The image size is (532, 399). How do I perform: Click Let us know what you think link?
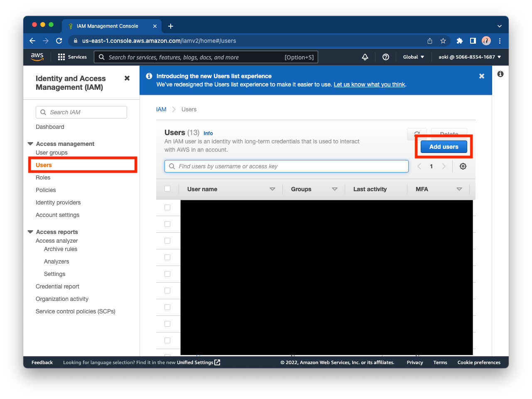coord(370,84)
